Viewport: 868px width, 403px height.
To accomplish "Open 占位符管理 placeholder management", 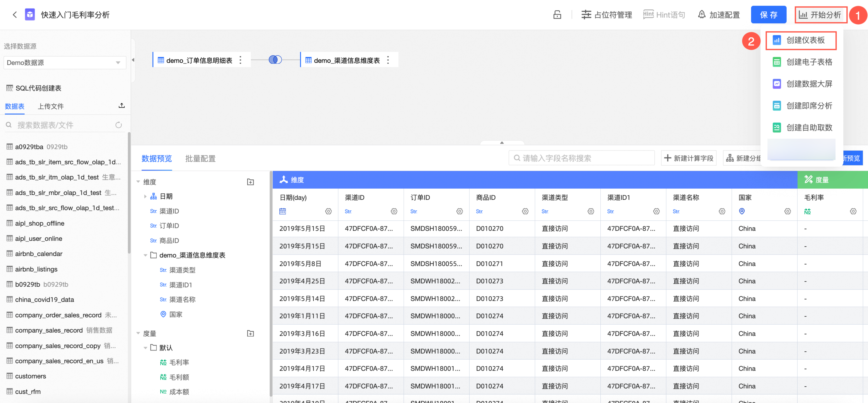I will pos(607,15).
